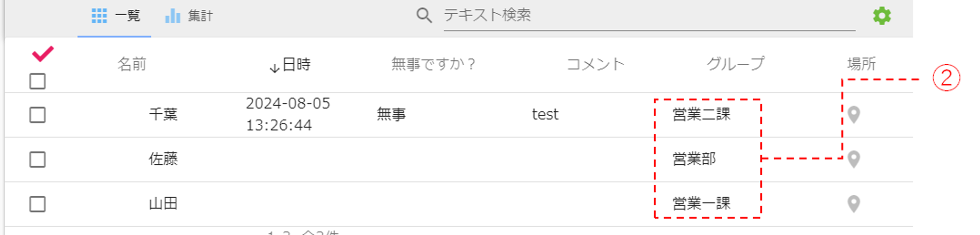Viewport: 980px width, 235px height.
Task: Toggle sort arrow on 日時 column
Action: pos(274,67)
